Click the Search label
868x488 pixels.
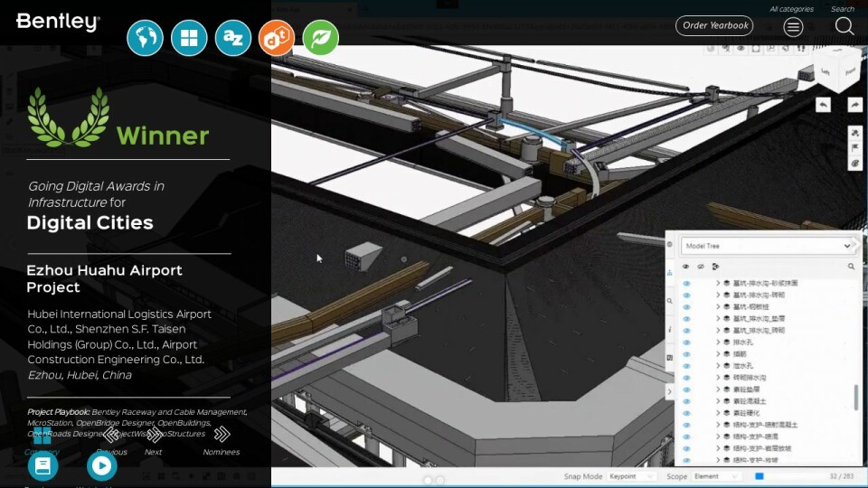(843, 9)
